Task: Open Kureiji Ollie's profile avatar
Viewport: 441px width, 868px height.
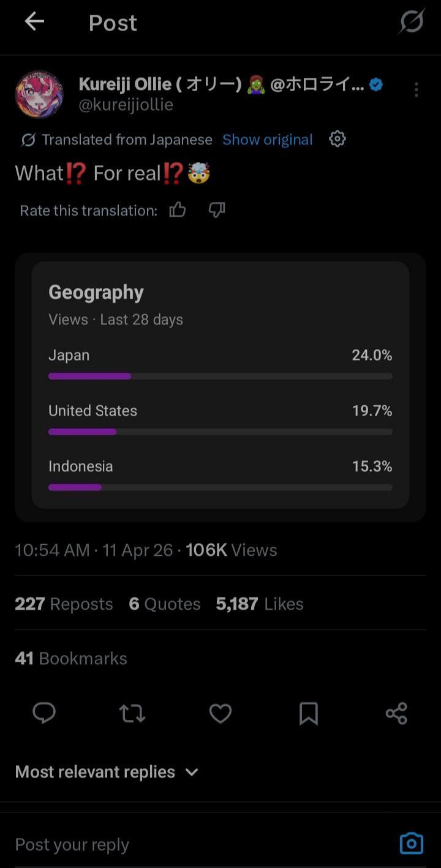Action: point(39,94)
